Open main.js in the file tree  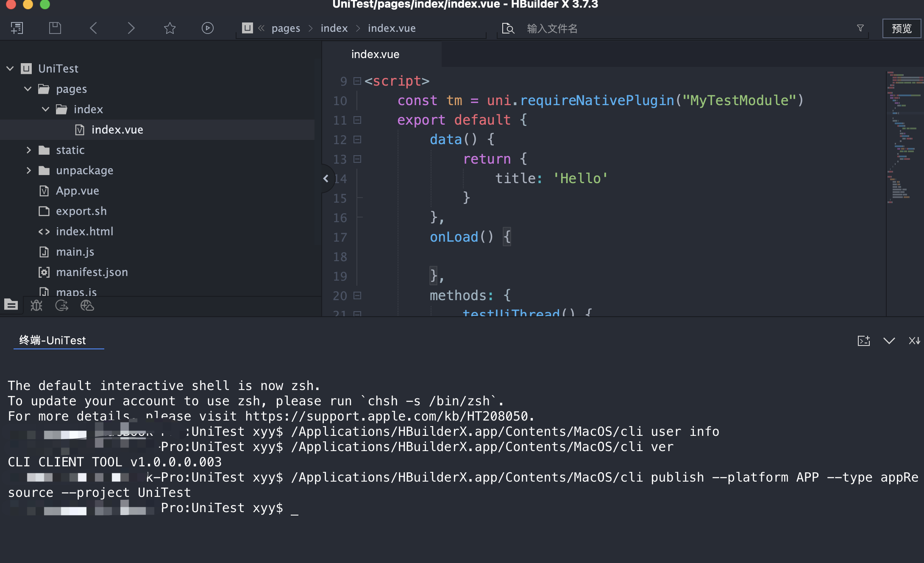tap(75, 252)
